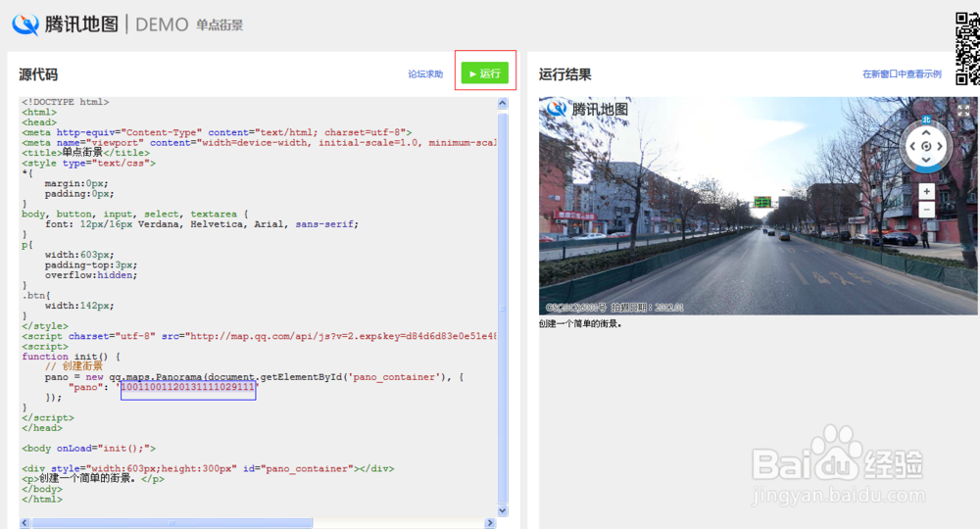
Task: Click the '// 创建街景' comment line
Action: click(x=73, y=366)
